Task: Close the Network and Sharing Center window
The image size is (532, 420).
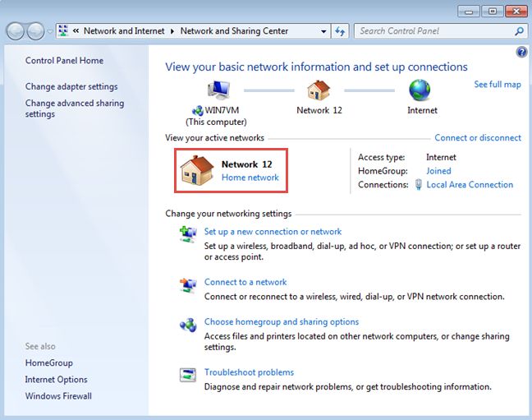Action: [x=516, y=12]
